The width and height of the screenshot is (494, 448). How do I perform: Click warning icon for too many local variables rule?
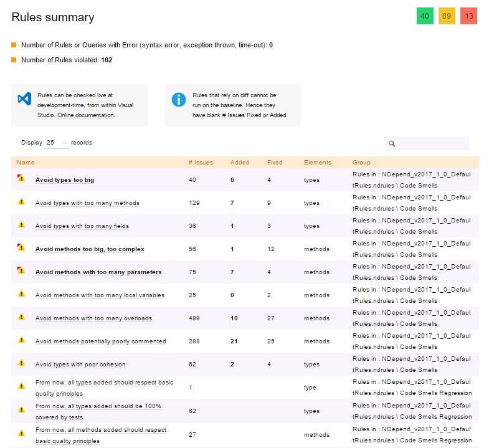(x=21, y=293)
